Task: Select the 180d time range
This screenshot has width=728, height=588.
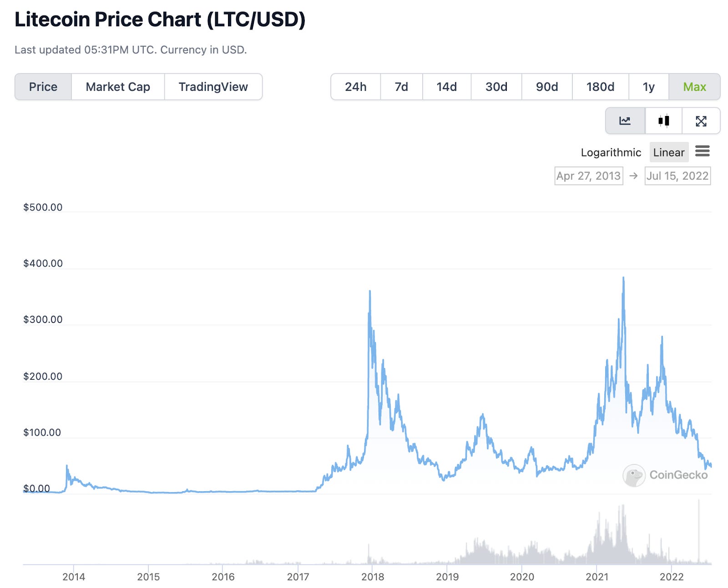Action: 600,86
